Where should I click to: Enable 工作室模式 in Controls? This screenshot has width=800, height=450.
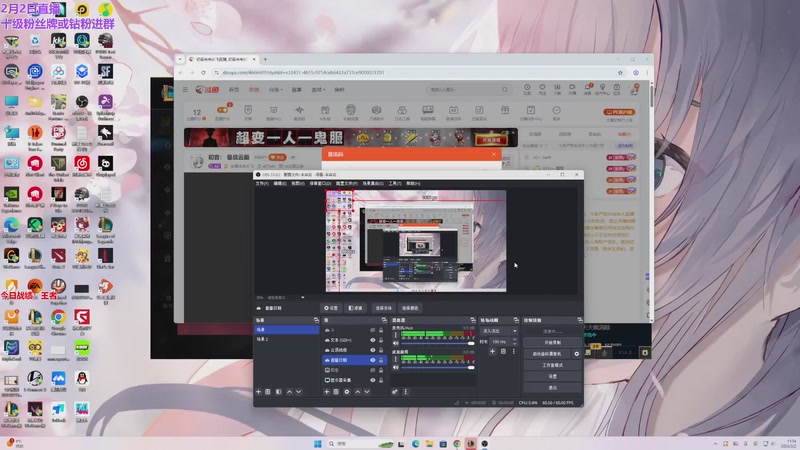[553, 365]
